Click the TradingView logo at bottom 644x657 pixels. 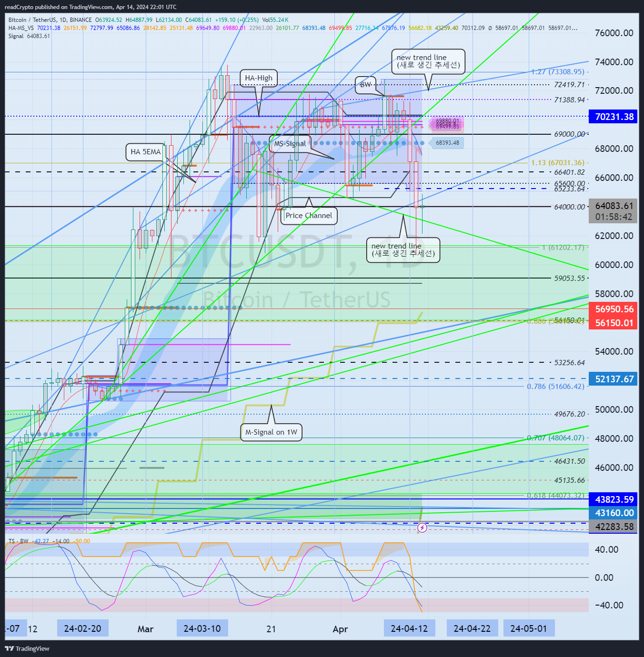click(x=27, y=648)
